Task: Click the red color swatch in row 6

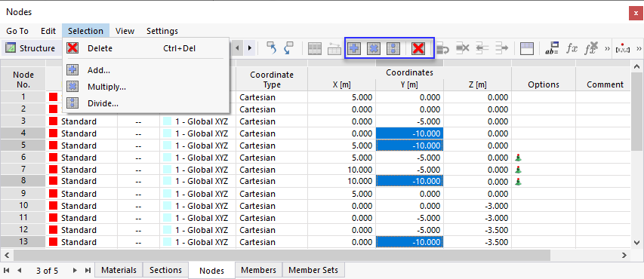Action: pyautogui.click(x=53, y=158)
